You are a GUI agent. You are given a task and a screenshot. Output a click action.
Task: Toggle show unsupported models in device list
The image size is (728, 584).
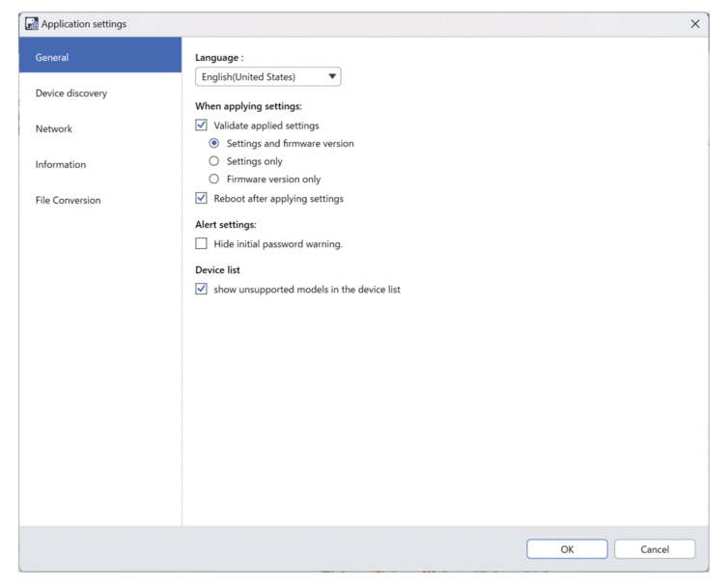click(x=202, y=289)
